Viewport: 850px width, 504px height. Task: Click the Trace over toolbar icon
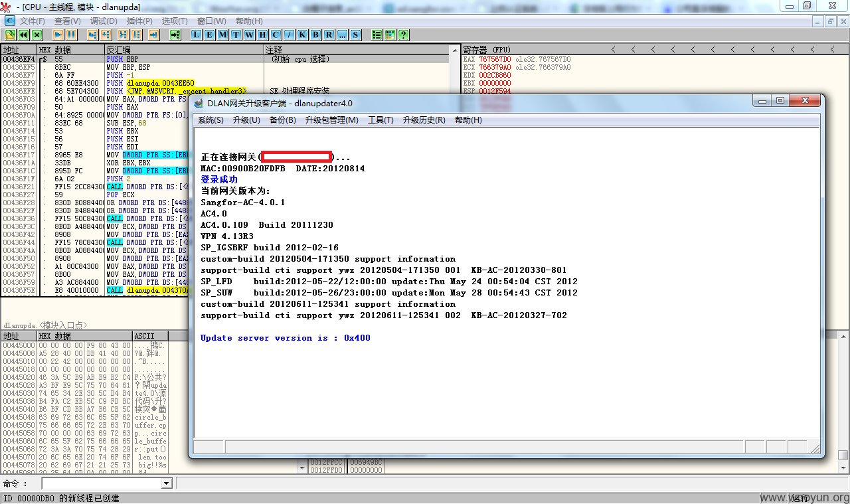[136, 35]
